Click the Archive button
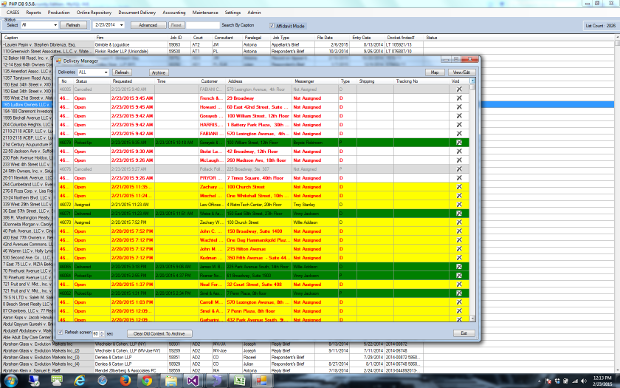The width and height of the screenshot is (620, 388). tap(159, 72)
